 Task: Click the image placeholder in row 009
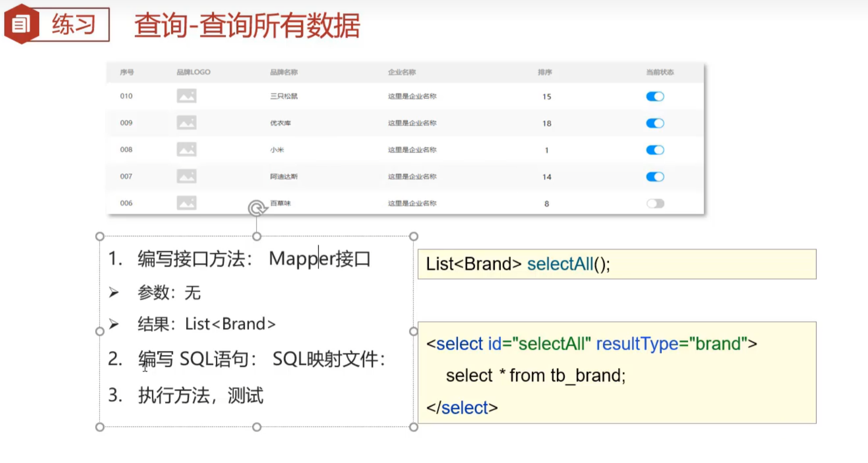pyautogui.click(x=187, y=122)
